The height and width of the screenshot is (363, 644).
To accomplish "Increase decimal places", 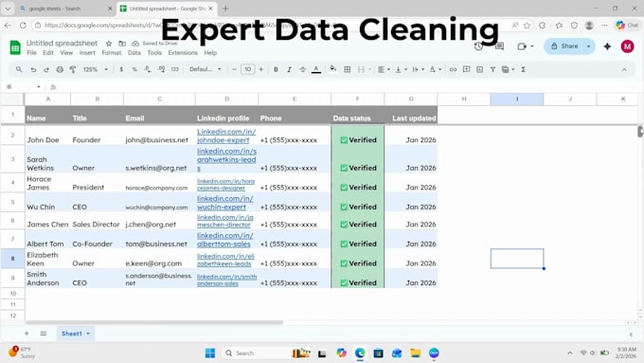I will [161, 69].
